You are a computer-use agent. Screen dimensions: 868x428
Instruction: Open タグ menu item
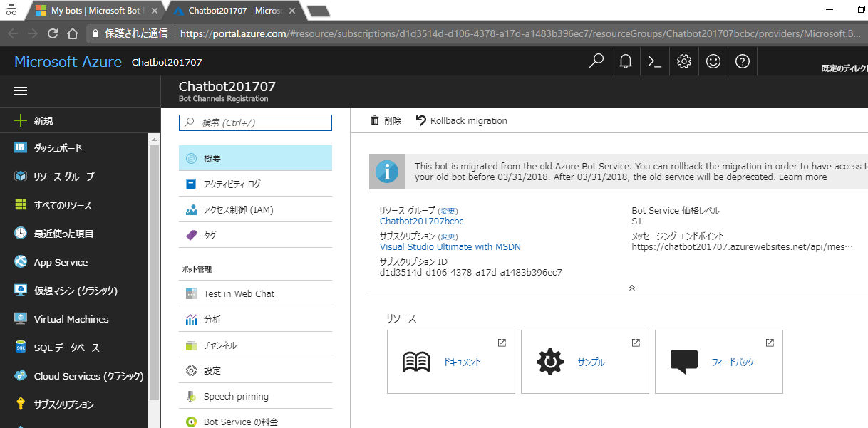(x=255, y=235)
